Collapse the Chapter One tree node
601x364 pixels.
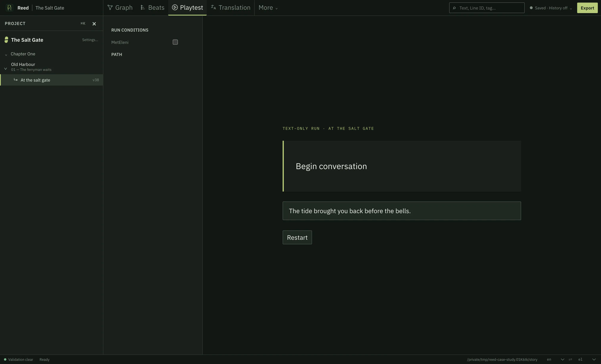click(6, 55)
